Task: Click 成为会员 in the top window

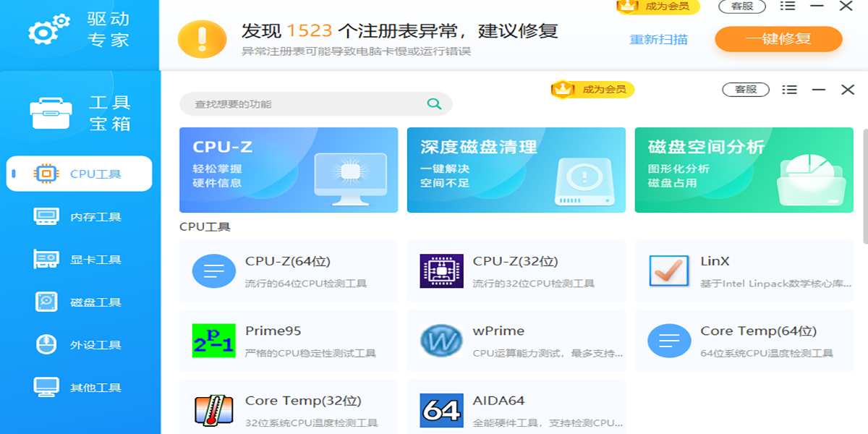Action: (x=658, y=7)
